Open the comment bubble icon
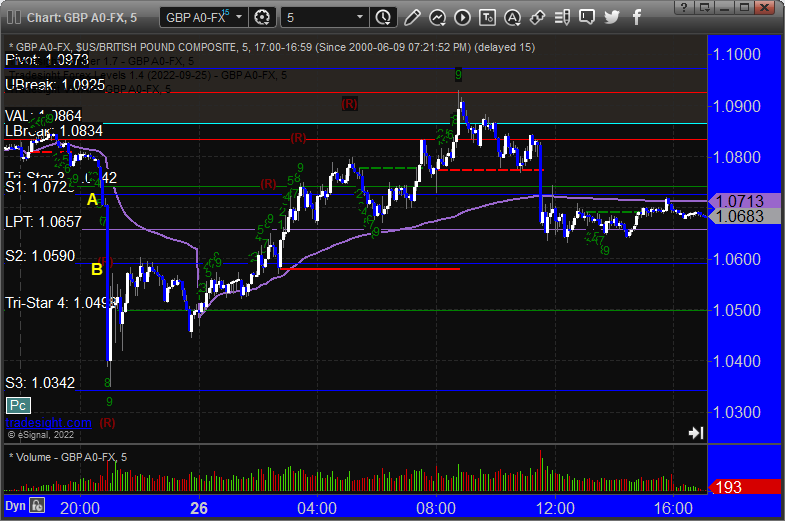The height and width of the screenshot is (521, 785). (587, 18)
